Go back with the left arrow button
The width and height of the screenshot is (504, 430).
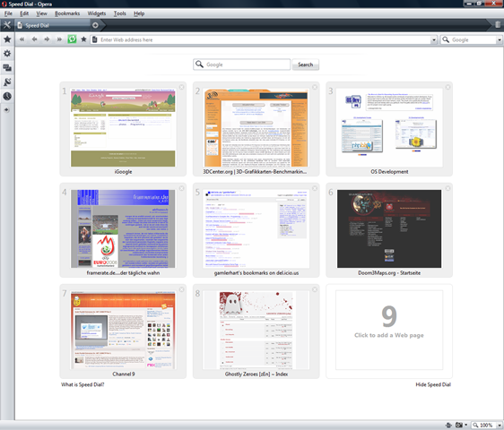[34, 39]
